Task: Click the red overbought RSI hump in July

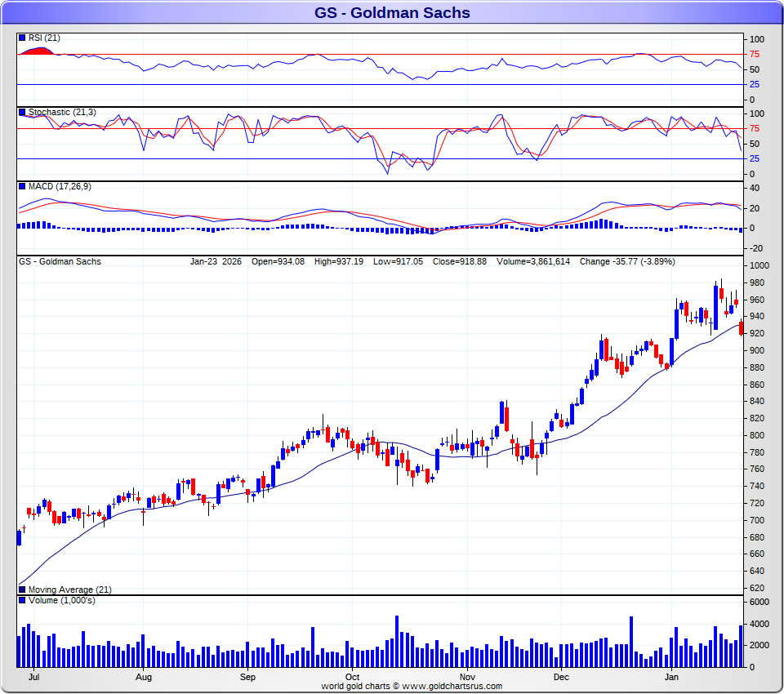Action: click(36, 51)
